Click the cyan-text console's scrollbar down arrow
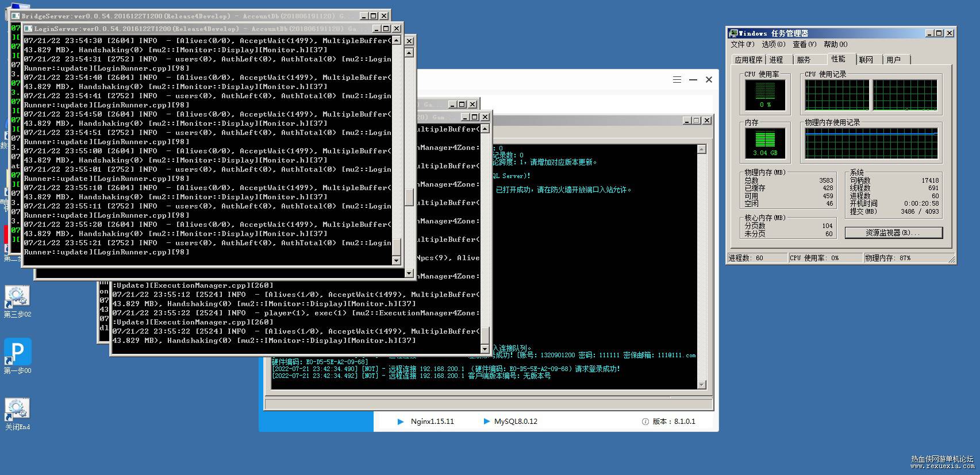Screen dimensions: 980x475 pos(701,385)
